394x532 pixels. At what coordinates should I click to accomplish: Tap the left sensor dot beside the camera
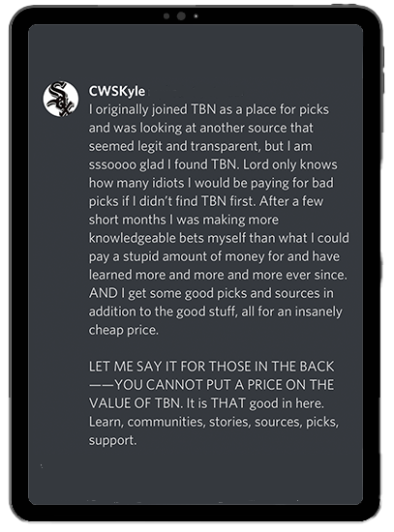167,15
